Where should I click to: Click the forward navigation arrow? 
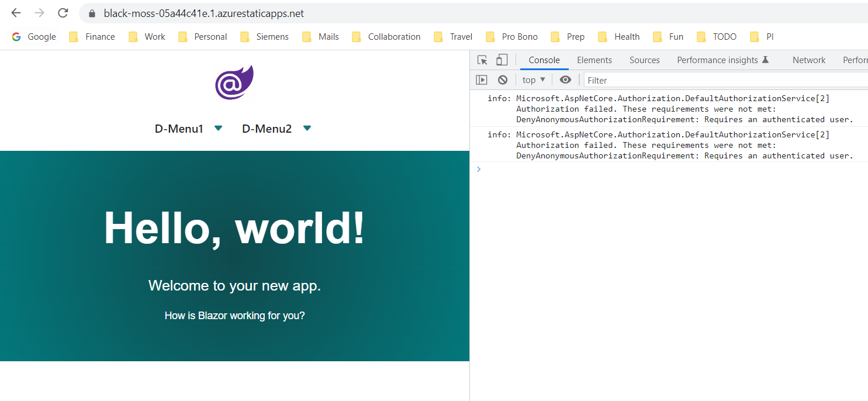39,13
